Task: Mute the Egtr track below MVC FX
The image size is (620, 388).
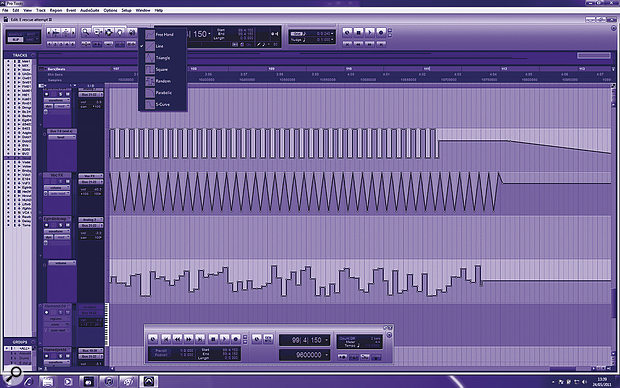Action: (68, 225)
